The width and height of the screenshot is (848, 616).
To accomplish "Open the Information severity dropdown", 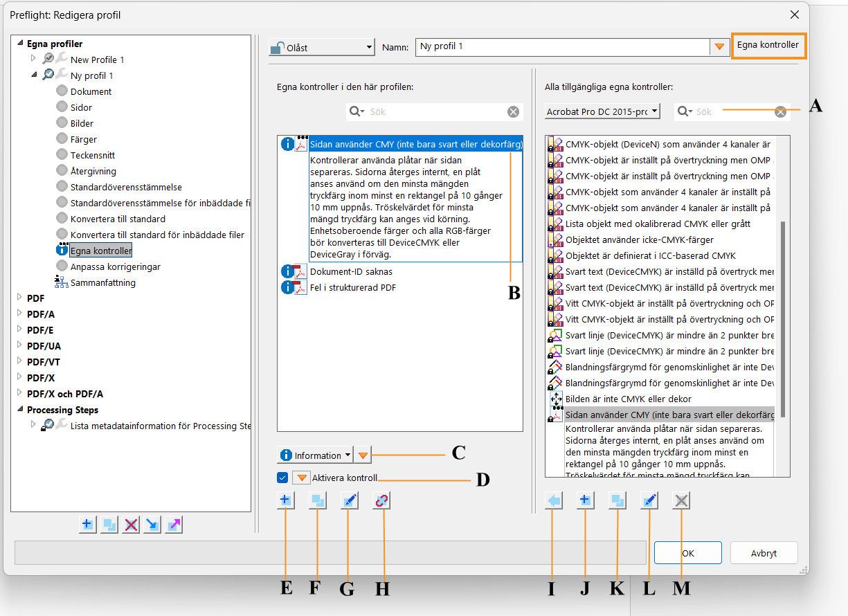I will tap(315, 455).
